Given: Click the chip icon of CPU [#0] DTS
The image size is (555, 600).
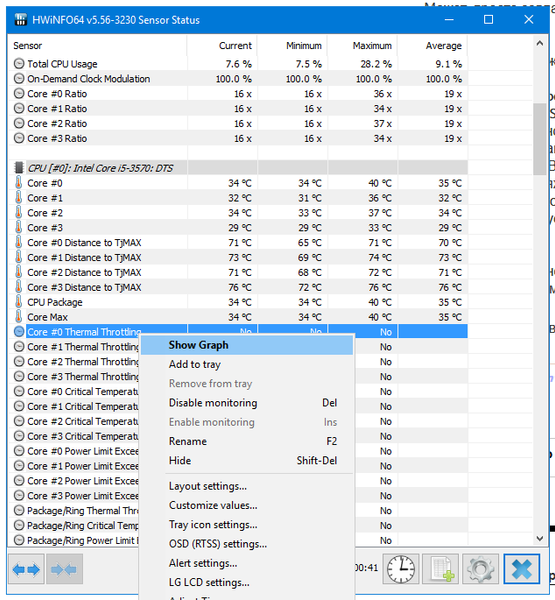Looking at the screenshot, I should pyautogui.click(x=18, y=168).
